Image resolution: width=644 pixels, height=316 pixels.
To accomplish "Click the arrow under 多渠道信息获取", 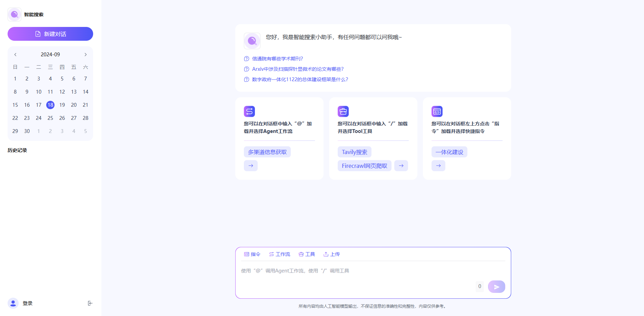I will point(251,166).
